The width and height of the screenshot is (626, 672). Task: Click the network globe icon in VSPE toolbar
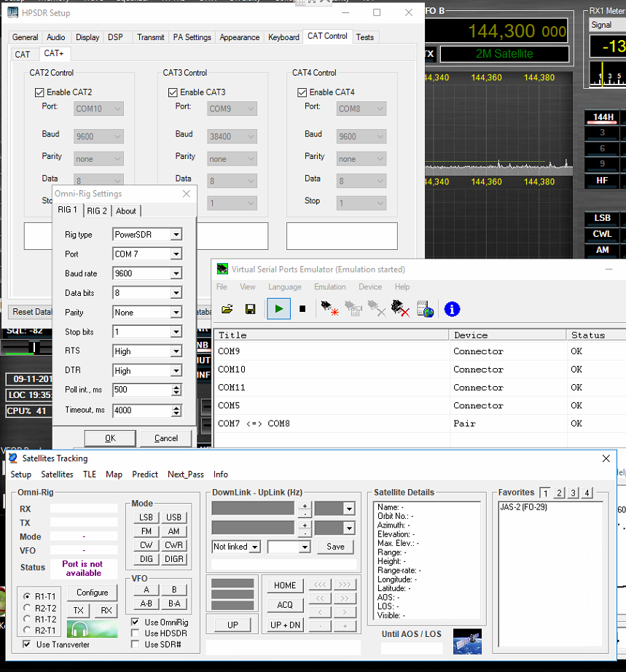pyautogui.click(x=425, y=309)
